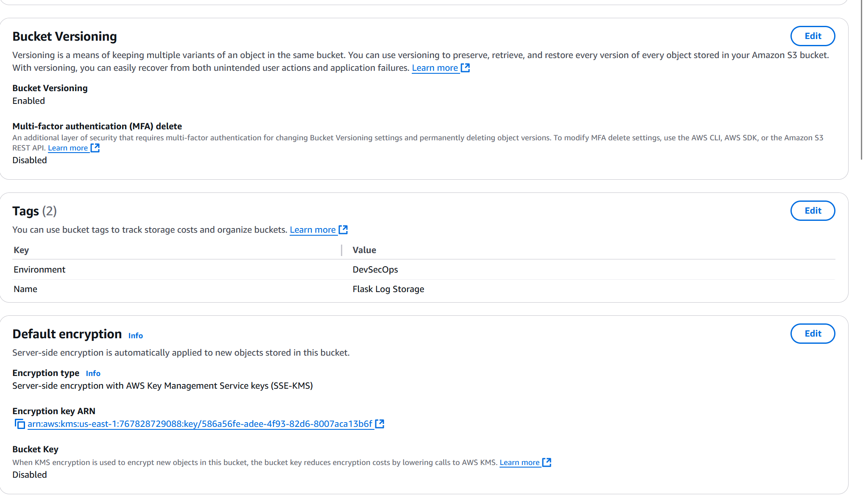Screen dimensions: 863x504
Task: Click Edit button in Default encryption section
Action: [812, 334]
